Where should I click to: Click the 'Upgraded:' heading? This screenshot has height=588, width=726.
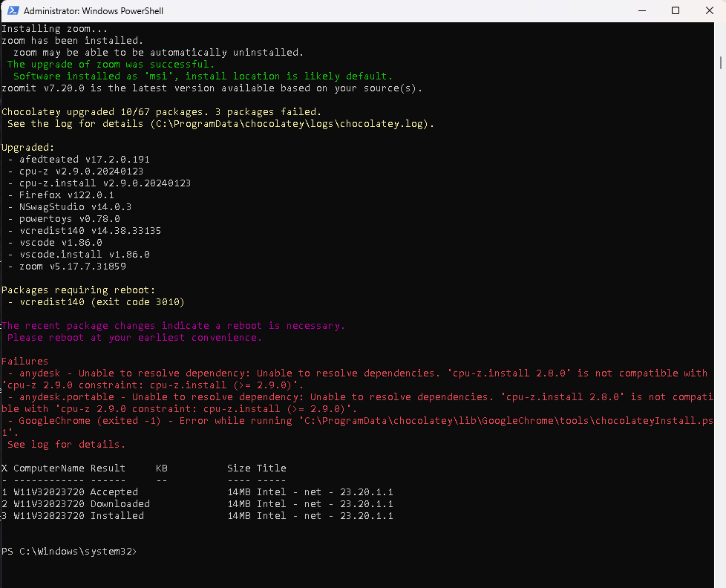tap(27, 148)
